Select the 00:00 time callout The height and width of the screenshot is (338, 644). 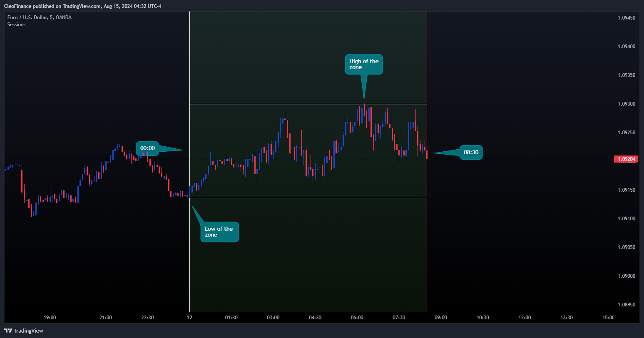pyautogui.click(x=147, y=148)
